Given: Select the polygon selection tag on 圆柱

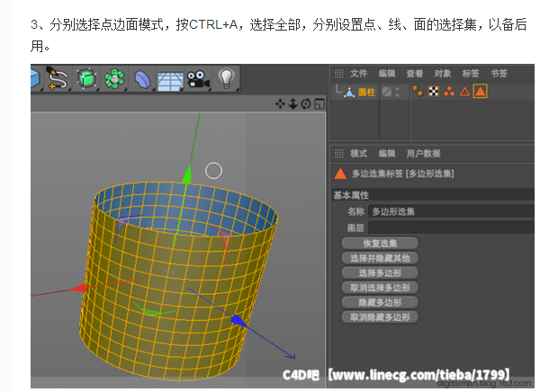Looking at the screenshot, I should [x=480, y=91].
